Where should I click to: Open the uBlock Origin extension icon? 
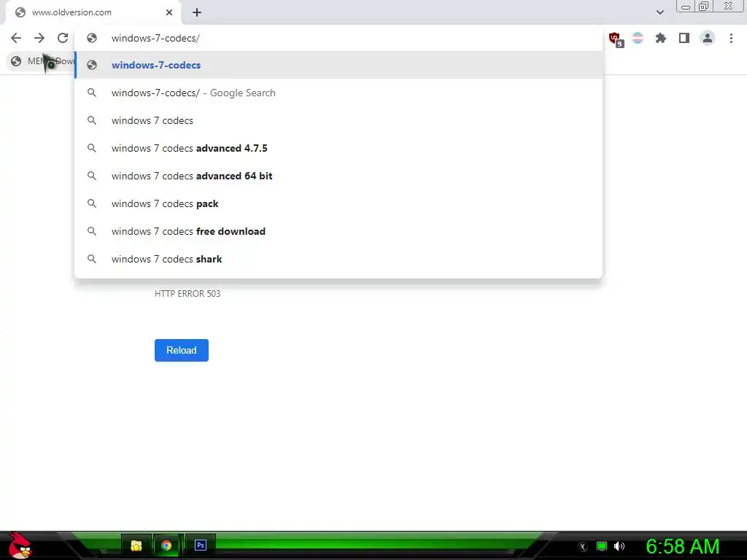pyautogui.click(x=615, y=39)
